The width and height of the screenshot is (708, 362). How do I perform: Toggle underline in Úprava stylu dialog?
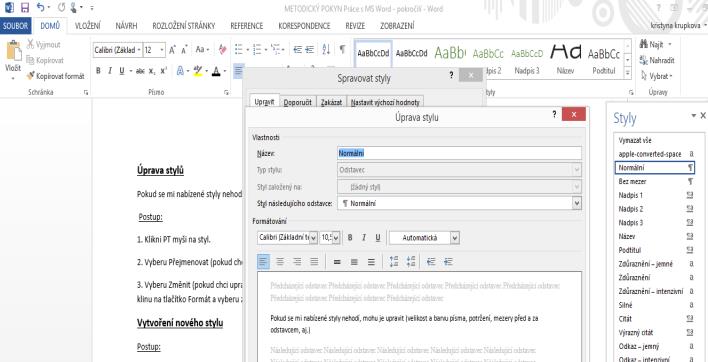point(378,238)
